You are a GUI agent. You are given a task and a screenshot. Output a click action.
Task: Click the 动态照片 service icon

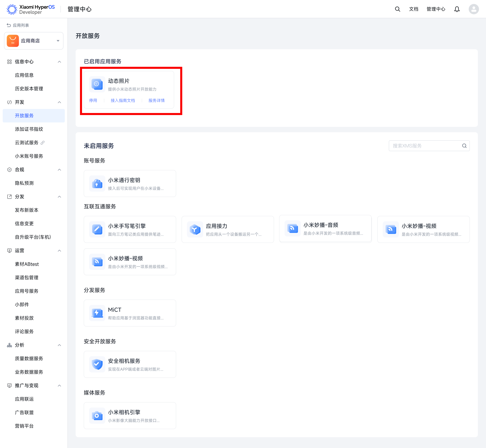coord(97,84)
